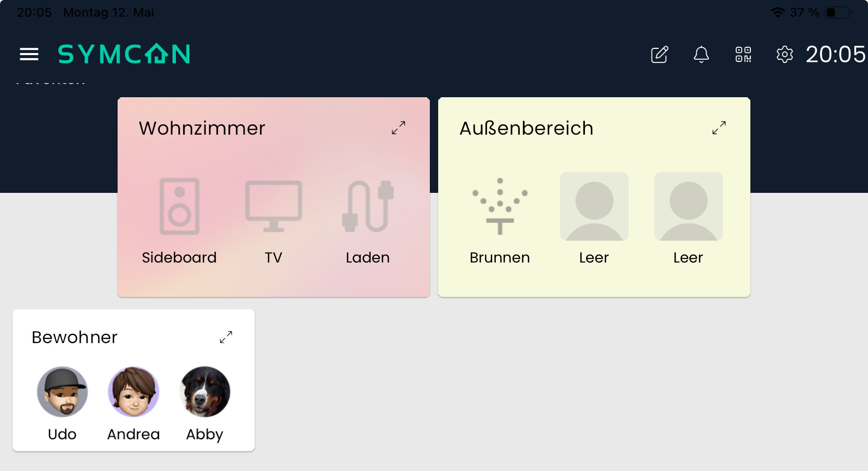The height and width of the screenshot is (471, 868).
Task: Activate the Brunnen fountain icon
Action: [500, 206]
